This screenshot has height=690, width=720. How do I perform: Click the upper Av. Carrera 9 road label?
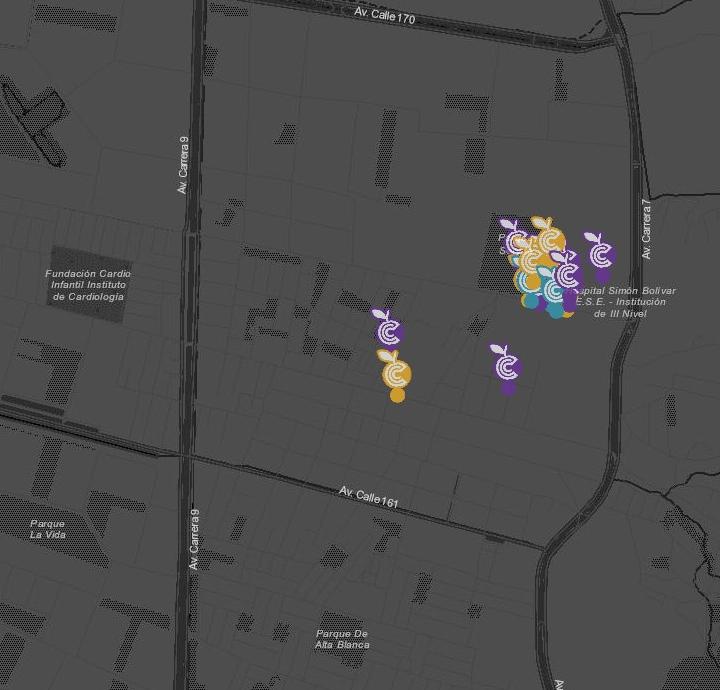(x=183, y=165)
